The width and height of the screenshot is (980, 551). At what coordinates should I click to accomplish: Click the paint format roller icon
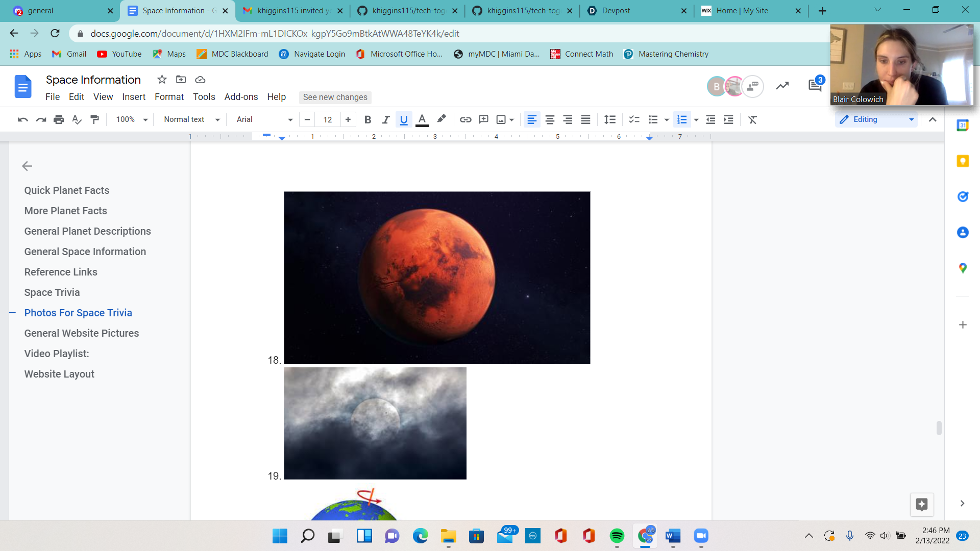(x=94, y=119)
